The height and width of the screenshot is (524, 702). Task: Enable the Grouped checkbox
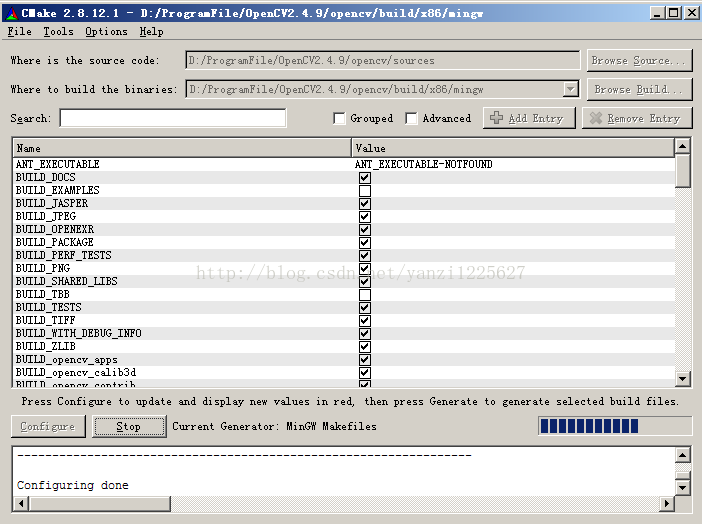(339, 118)
